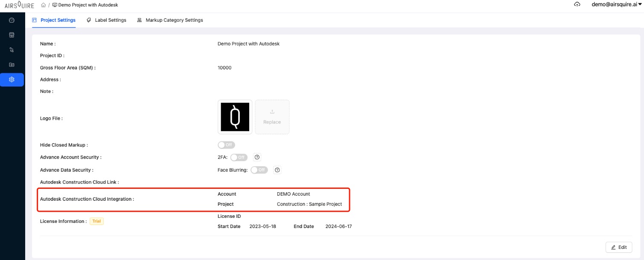Screen dimensions: 644x260
Task: Click the gross floor area value 10000
Action: 224,68
